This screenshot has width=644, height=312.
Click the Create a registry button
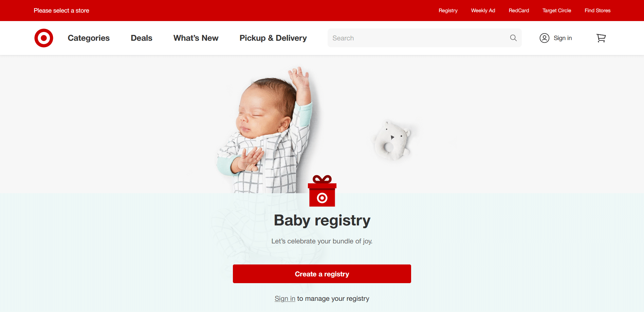[x=322, y=274]
